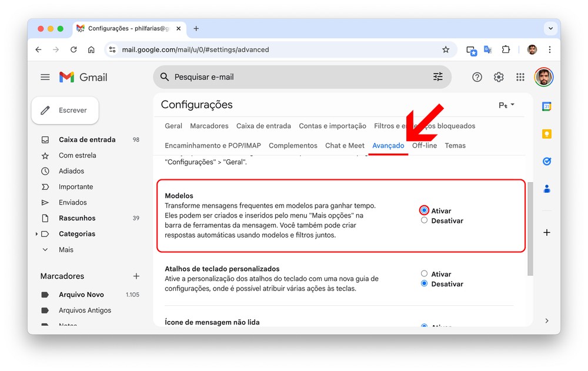The width and height of the screenshot is (588, 371).
Task: Open the Gmail main menu hamburger icon
Action: tap(45, 77)
